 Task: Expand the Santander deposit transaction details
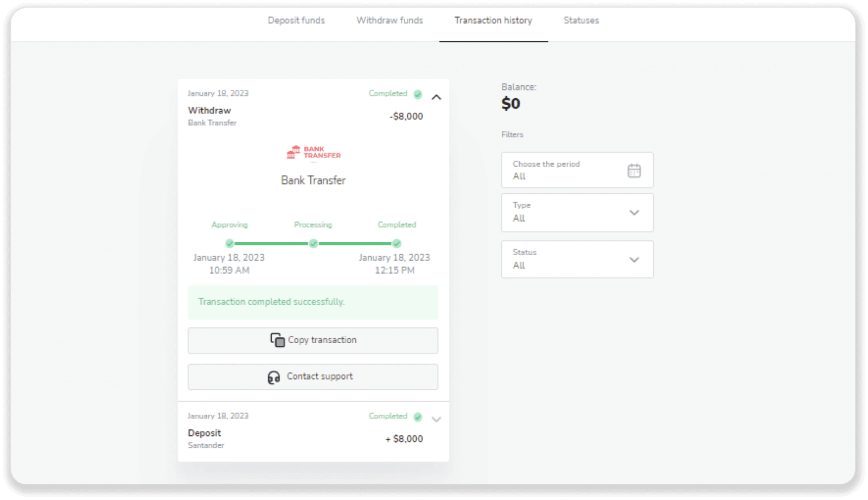click(x=437, y=419)
